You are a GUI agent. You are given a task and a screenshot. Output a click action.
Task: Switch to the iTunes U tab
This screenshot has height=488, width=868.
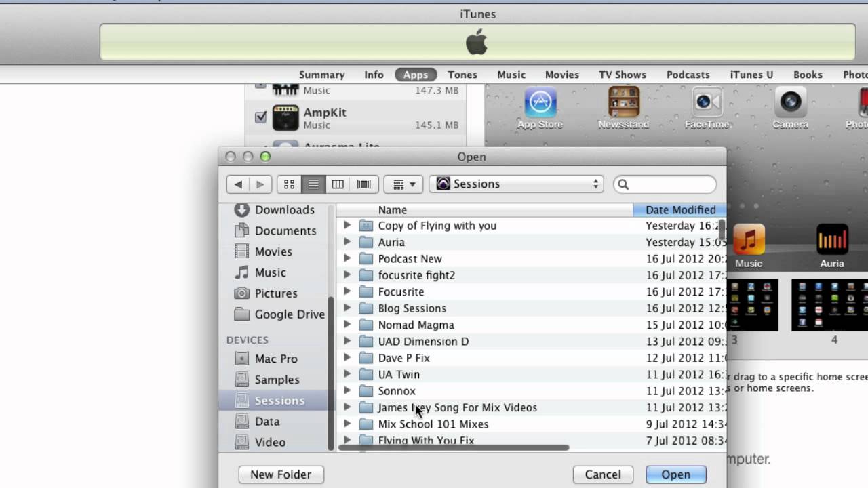coord(751,75)
